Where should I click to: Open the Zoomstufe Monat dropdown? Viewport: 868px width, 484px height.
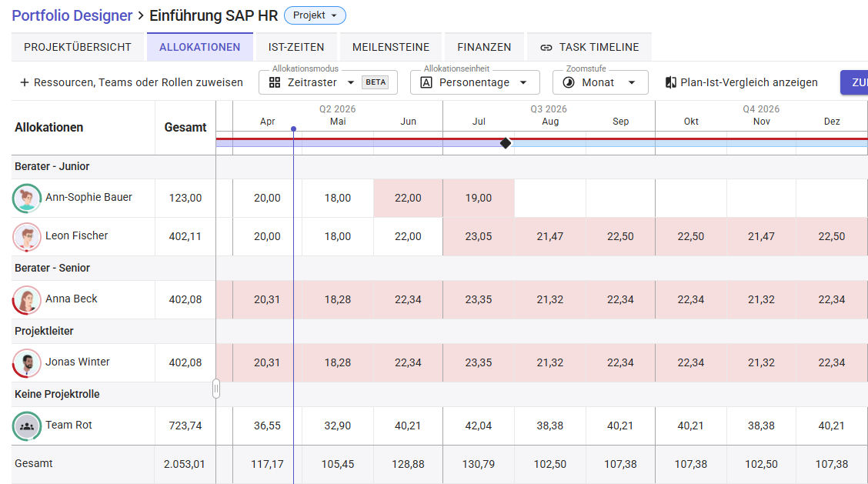click(x=600, y=82)
